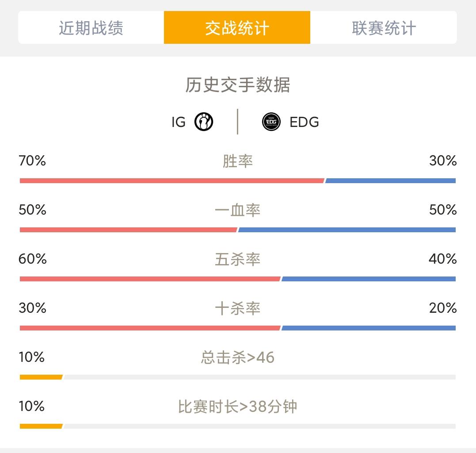Click the blue 十杀率 bar segment

(x=369, y=328)
